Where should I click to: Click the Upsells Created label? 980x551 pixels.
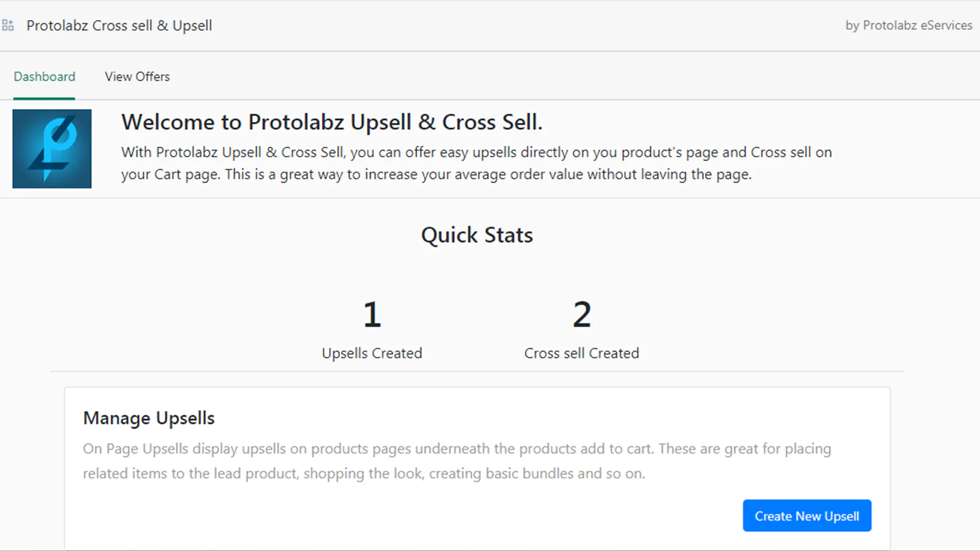coord(372,353)
